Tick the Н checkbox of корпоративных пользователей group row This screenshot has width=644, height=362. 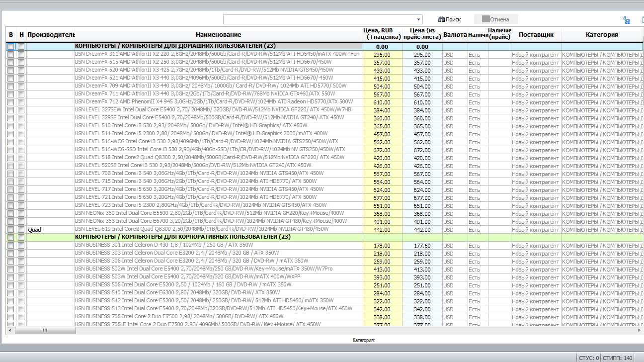[x=21, y=238]
